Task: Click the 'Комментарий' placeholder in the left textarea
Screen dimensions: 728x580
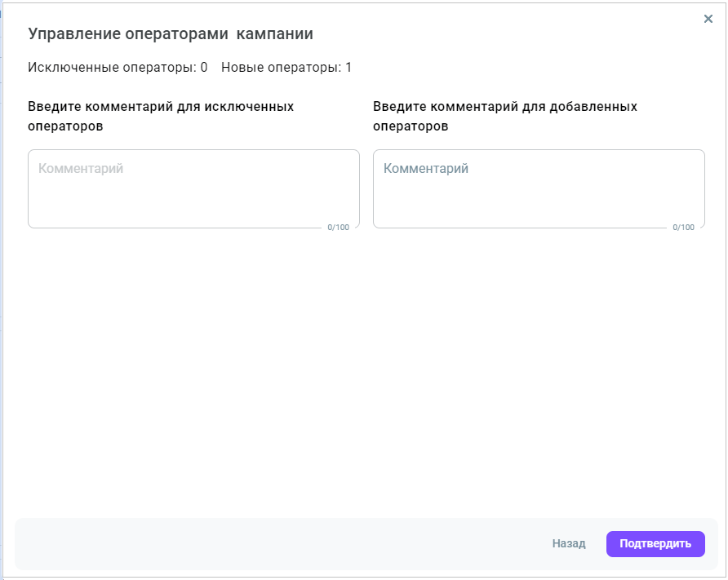Action: (x=81, y=169)
